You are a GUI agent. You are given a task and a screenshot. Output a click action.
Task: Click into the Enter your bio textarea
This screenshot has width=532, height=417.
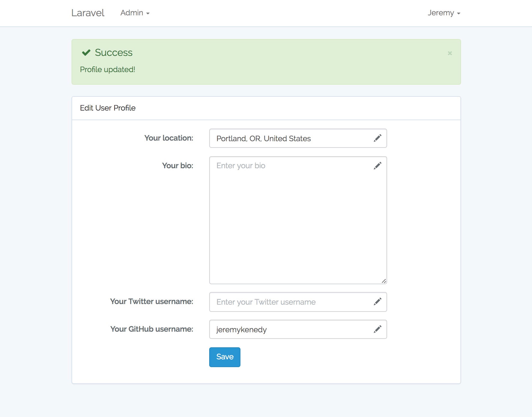click(298, 220)
